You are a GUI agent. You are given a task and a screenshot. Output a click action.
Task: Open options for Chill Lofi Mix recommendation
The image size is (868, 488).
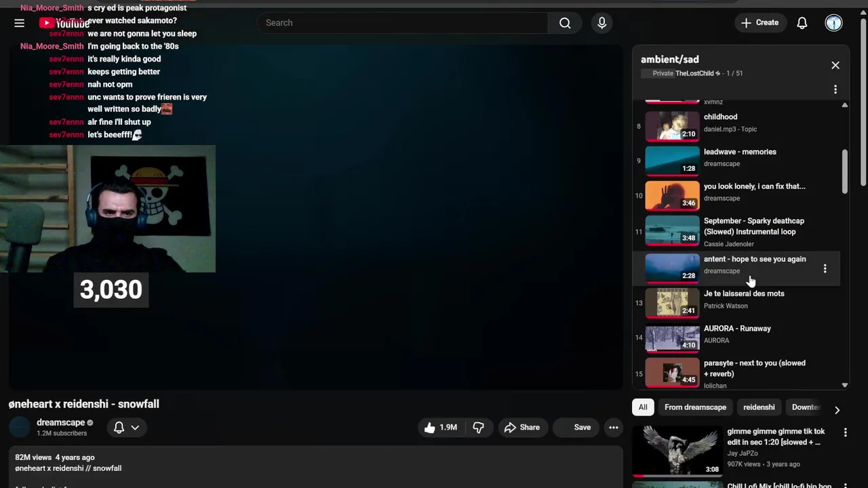click(x=845, y=485)
